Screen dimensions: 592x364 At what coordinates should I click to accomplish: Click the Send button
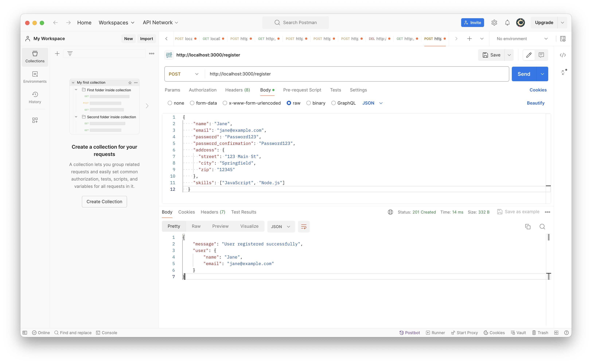point(524,74)
